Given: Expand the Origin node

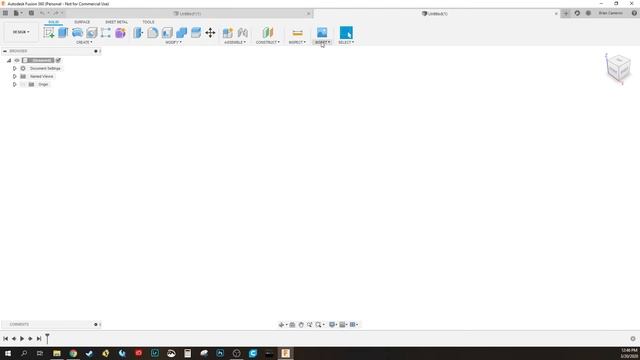Looking at the screenshot, I should pos(15,84).
